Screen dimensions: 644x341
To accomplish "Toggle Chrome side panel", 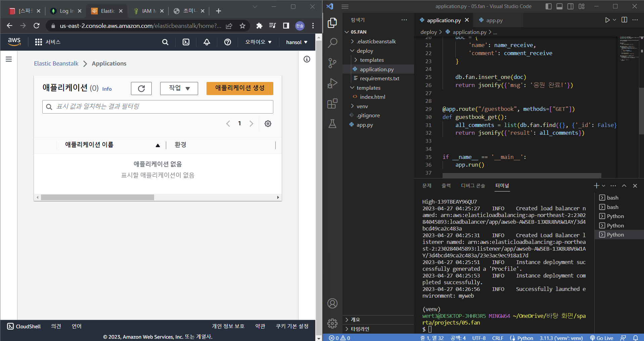I will pos(286,26).
